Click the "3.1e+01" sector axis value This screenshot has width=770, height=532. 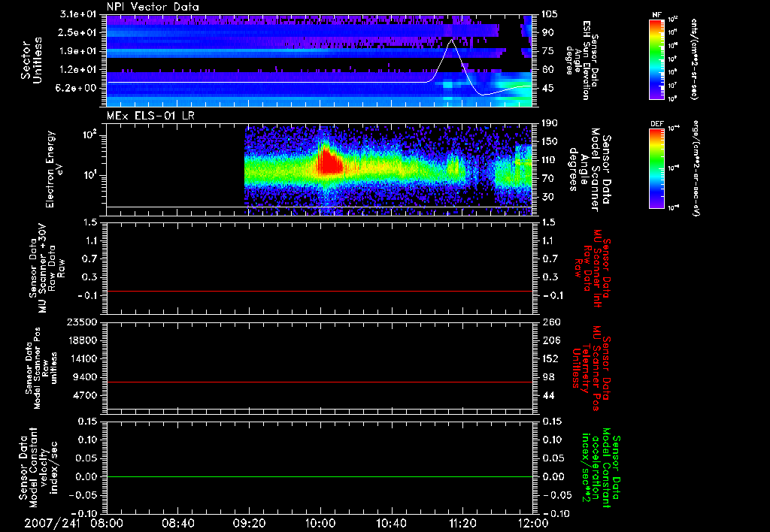coord(78,14)
